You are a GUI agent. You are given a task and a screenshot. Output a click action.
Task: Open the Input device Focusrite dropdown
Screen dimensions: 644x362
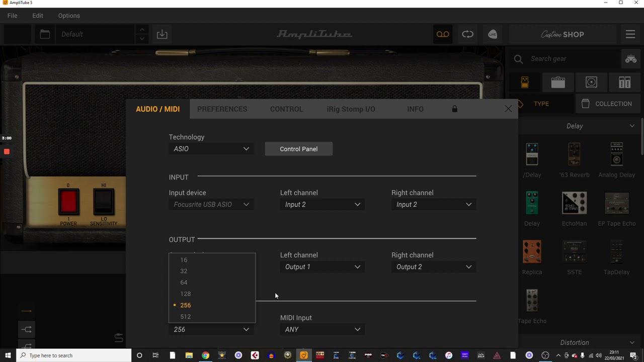212,205
